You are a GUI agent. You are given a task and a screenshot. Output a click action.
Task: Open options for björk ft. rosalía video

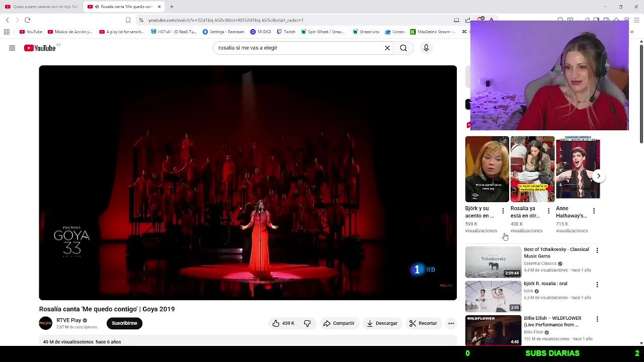coord(597,285)
